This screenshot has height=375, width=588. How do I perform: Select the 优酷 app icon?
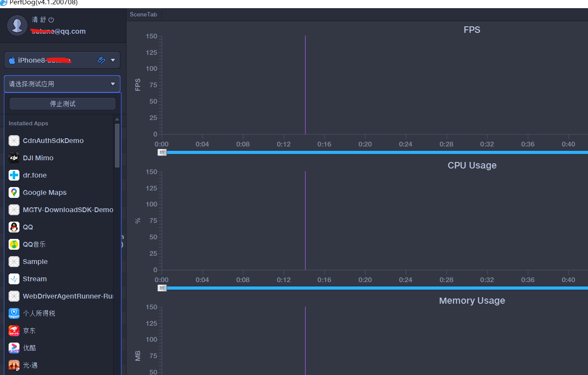[x=14, y=348]
